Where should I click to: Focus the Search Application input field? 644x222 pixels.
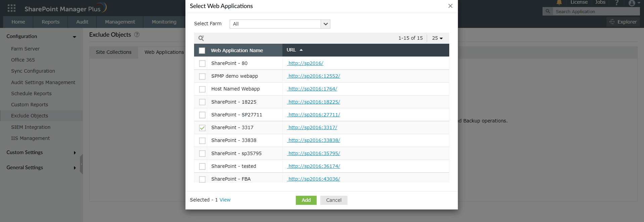point(596,11)
